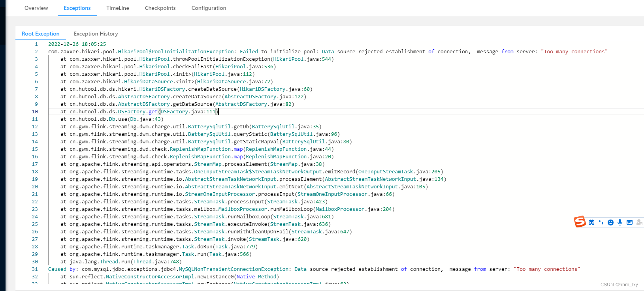644x291 pixels.
Task: Open the IME emoji smiley panel
Action: click(610, 222)
